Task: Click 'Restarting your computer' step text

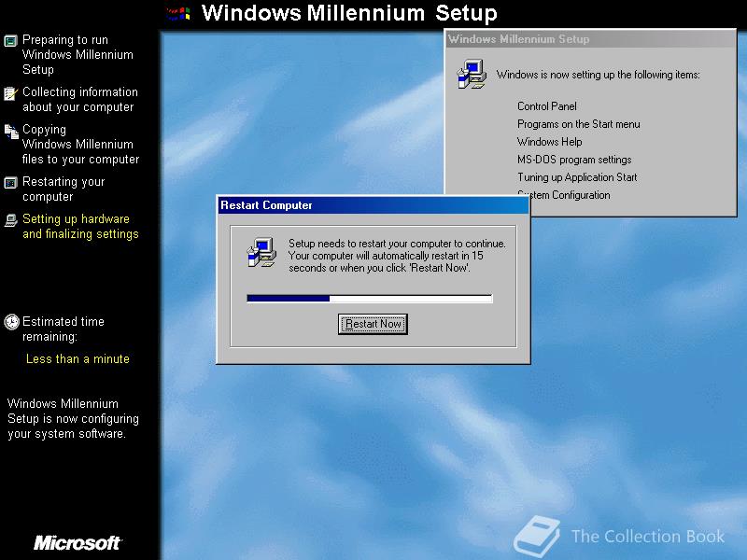Action: coord(63,189)
